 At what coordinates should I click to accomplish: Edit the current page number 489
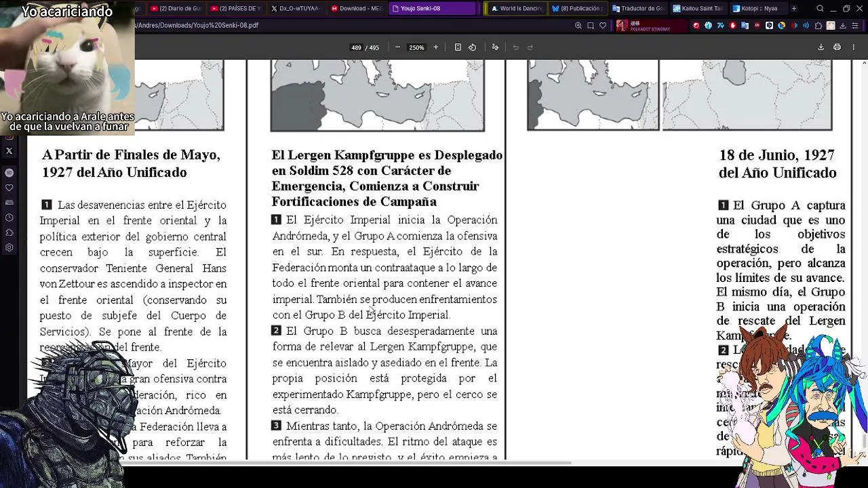[x=357, y=47]
